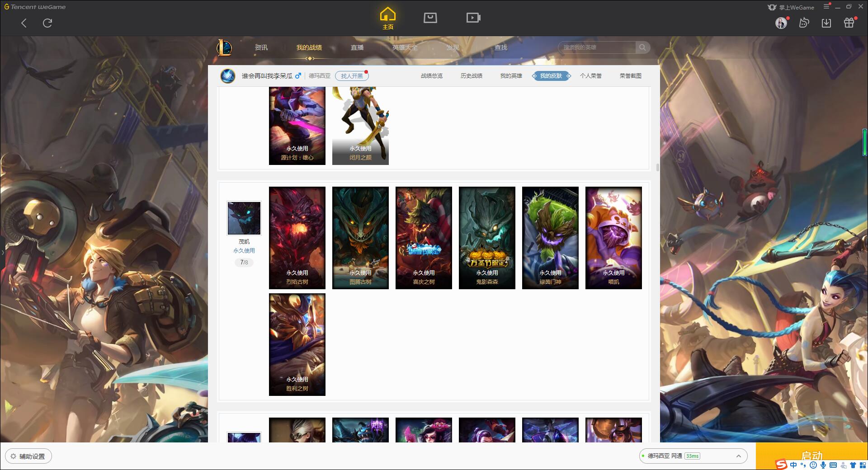
Task: Switch to the 发现 tab
Action: [x=453, y=47]
